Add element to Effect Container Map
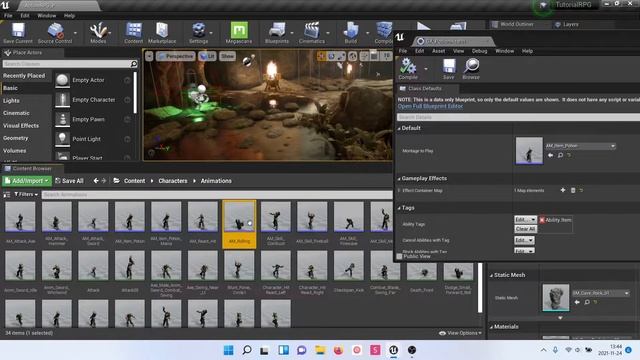 [x=563, y=190]
